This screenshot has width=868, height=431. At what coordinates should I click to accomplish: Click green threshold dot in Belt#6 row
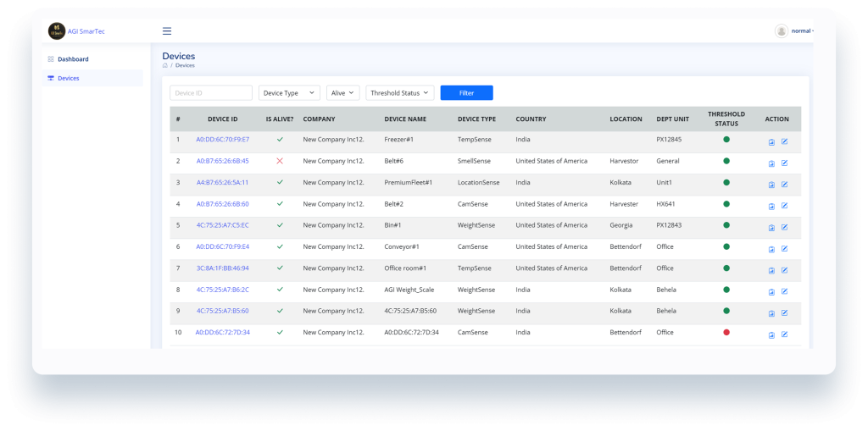click(x=726, y=161)
